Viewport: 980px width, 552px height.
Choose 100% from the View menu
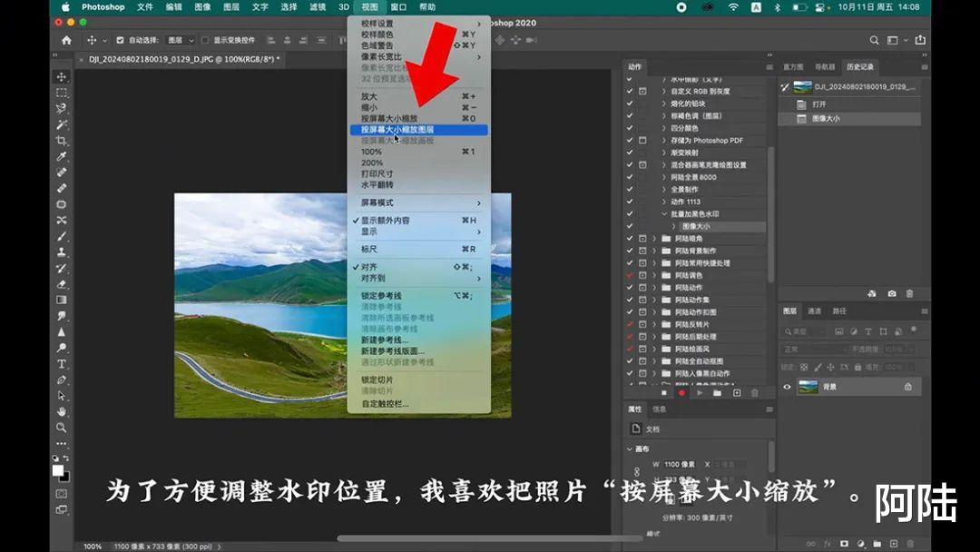click(x=418, y=152)
